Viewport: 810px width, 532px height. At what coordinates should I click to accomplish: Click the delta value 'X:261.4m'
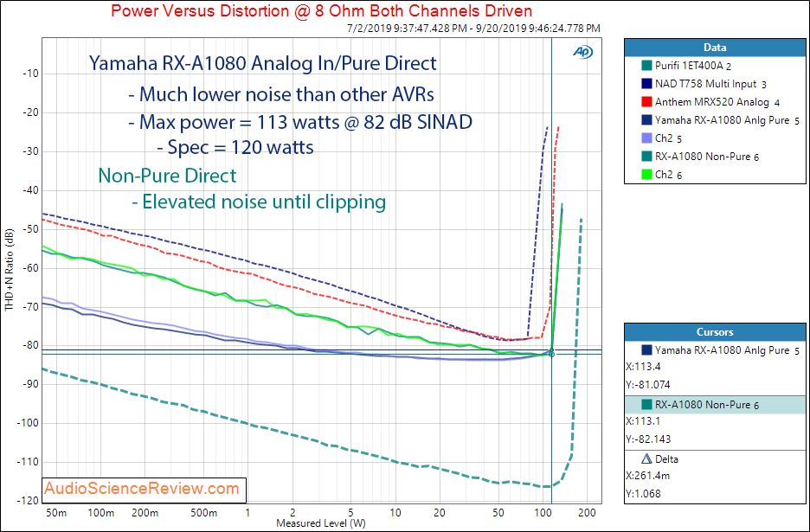tap(647, 475)
